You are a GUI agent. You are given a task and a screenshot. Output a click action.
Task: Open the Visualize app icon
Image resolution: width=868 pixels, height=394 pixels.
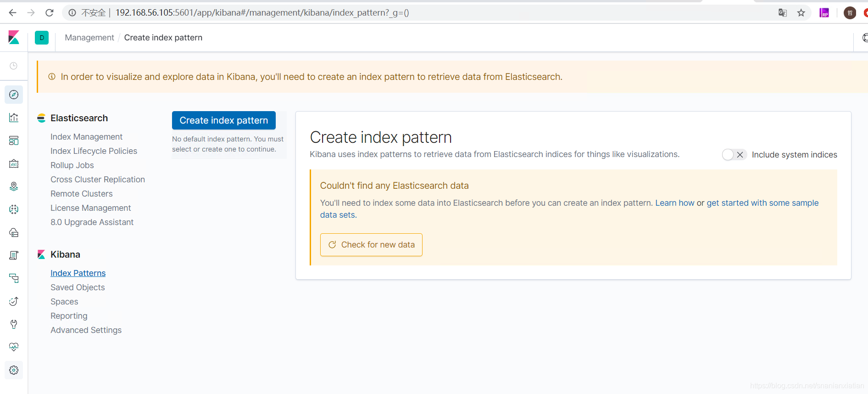coord(14,118)
